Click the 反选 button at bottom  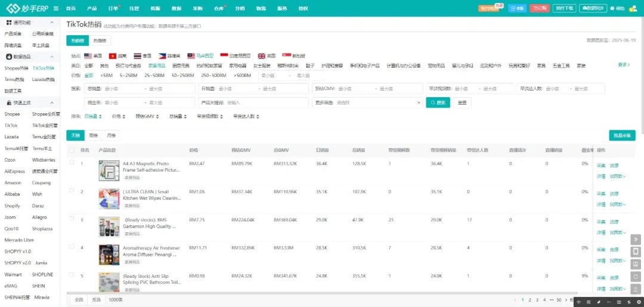pyautogui.click(x=97, y=300)
